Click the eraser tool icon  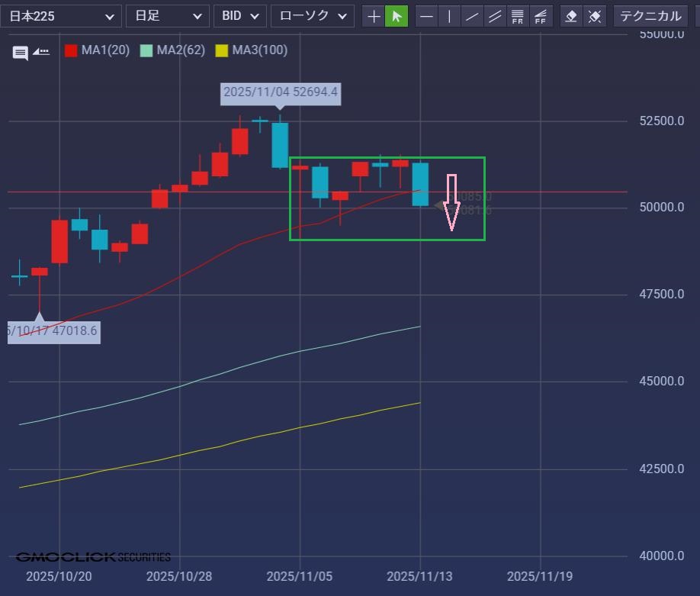click(x=572, y=16)
